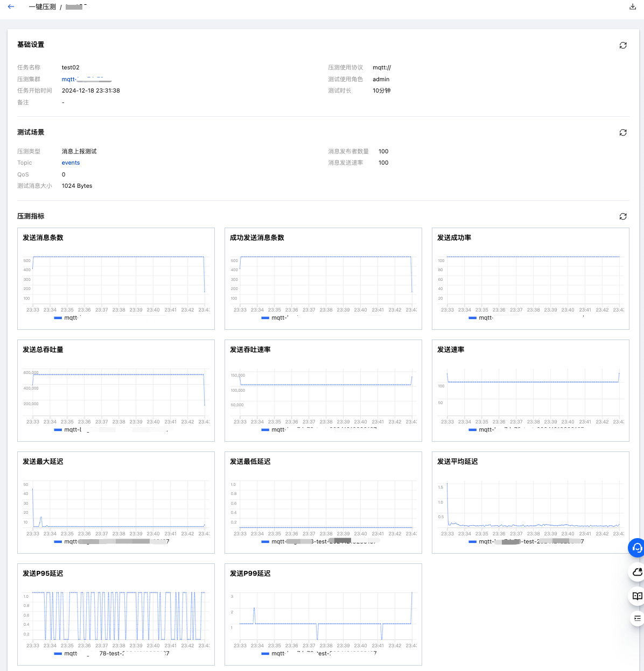Refresh the 压测指标 section
Screen dimensions: 644x671
click(x=623, y=216)
